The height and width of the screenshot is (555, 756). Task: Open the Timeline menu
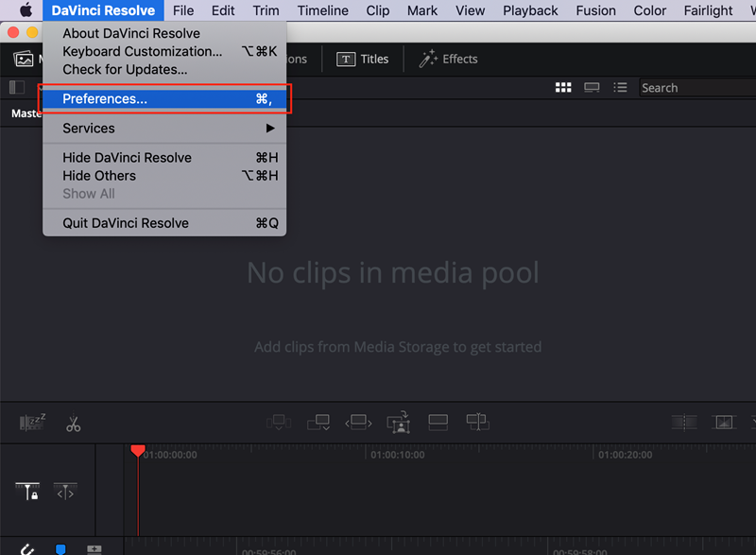pos(322,10)
